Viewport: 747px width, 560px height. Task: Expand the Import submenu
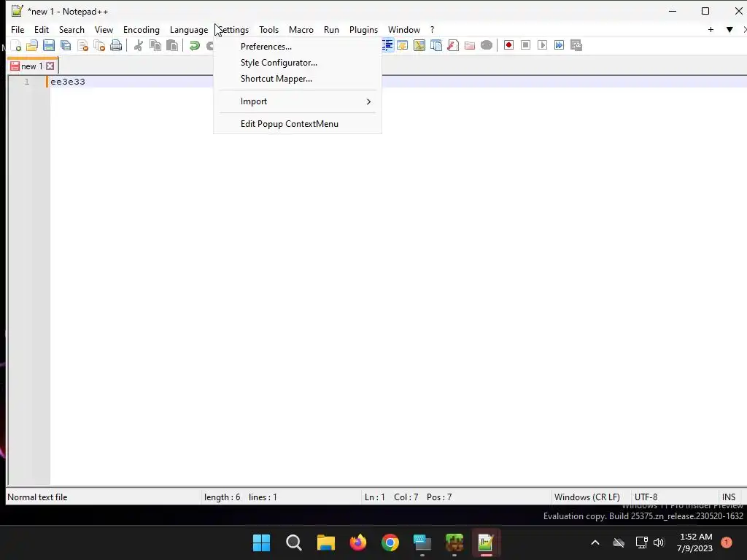(298, 101)
